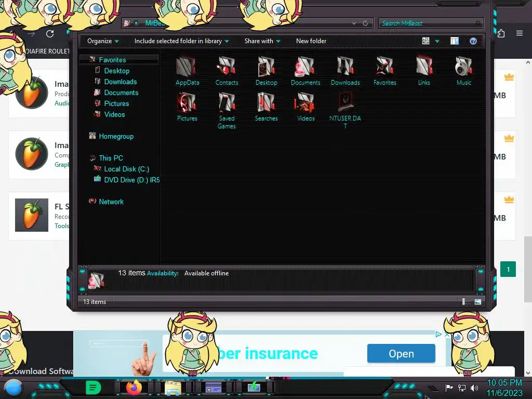This screenshot has height=399, width=532.
Task: Click the green notes taskbar icon
Action: click(x=93, y=388)
